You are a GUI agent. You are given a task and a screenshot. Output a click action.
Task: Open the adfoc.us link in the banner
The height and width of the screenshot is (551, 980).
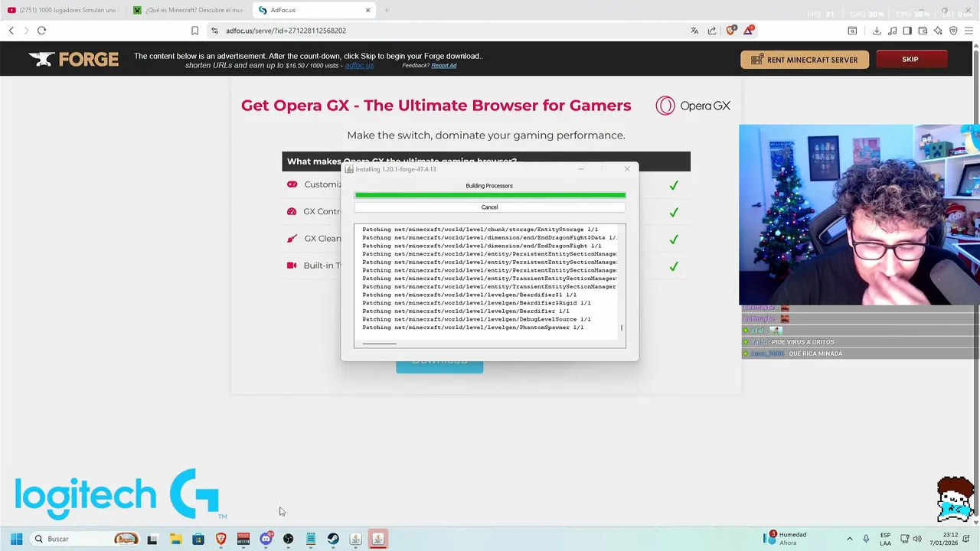click(359, 65)
